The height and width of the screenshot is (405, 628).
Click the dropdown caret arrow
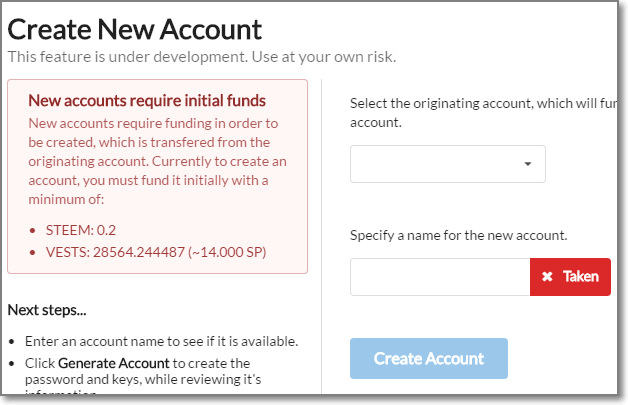[527, 164]
